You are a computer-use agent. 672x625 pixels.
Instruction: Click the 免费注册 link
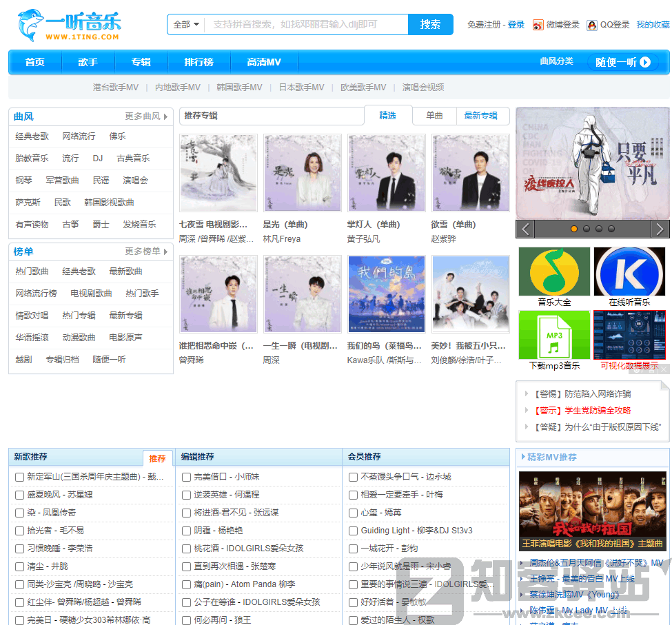(483, 25)
